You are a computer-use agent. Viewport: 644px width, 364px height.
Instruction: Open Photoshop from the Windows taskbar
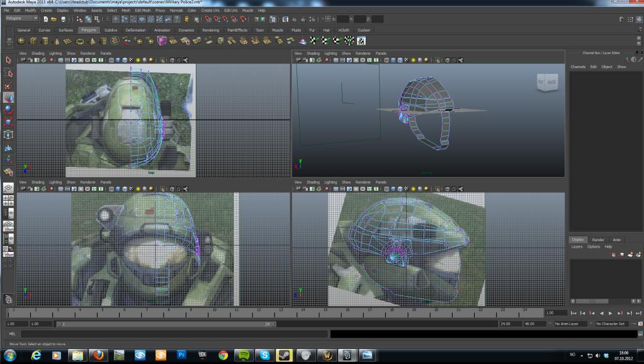click(x=181, y=355)
